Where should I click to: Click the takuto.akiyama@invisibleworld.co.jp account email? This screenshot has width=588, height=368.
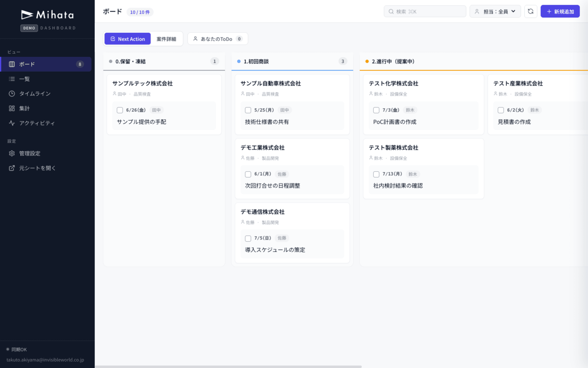tap(45, 360)
